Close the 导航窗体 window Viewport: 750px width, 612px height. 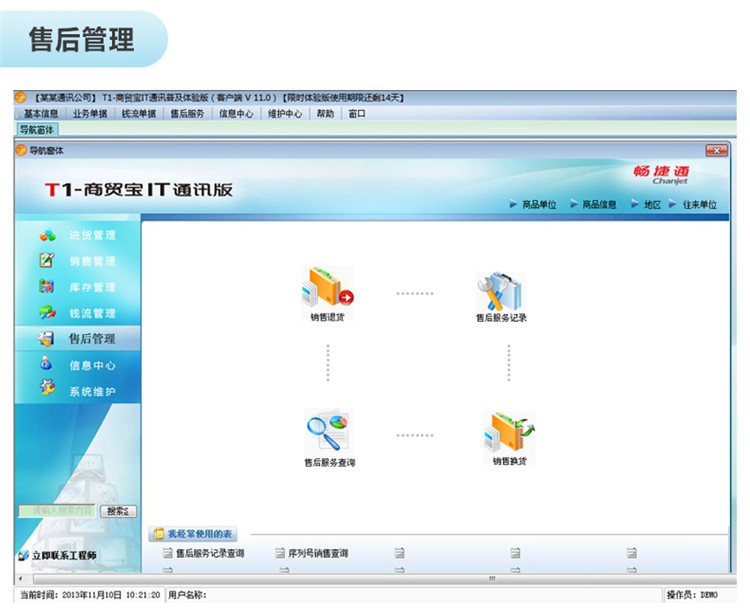pos(717,150)
